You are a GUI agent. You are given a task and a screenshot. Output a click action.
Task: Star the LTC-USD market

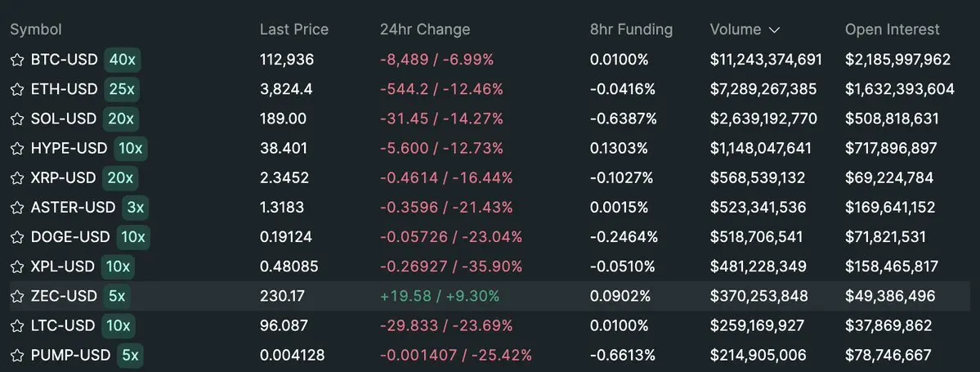tap(17, 325)
